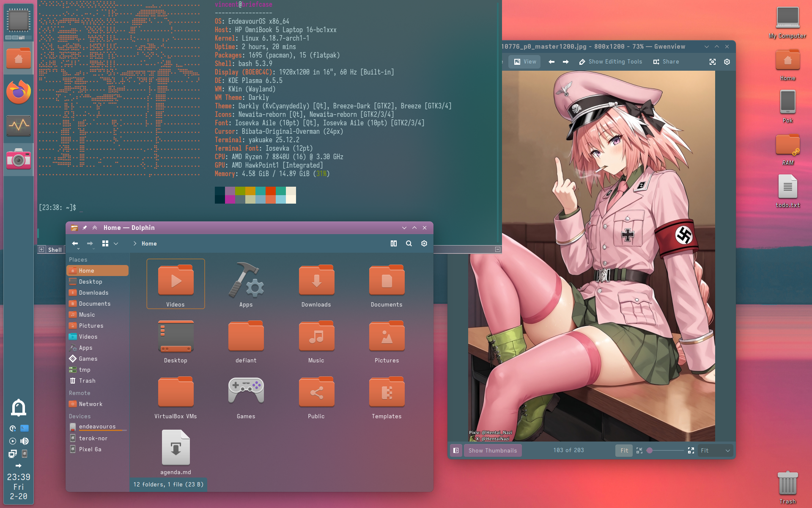Screen dimensions: 812x508
Task: Click Show Editing Tools button
Action: [x=610, y=62]
